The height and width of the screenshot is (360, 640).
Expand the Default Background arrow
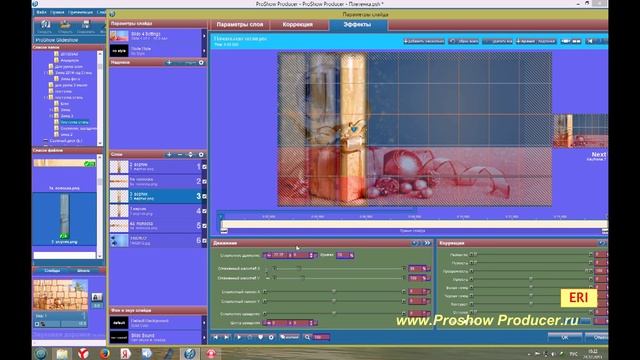click(204, 323)
